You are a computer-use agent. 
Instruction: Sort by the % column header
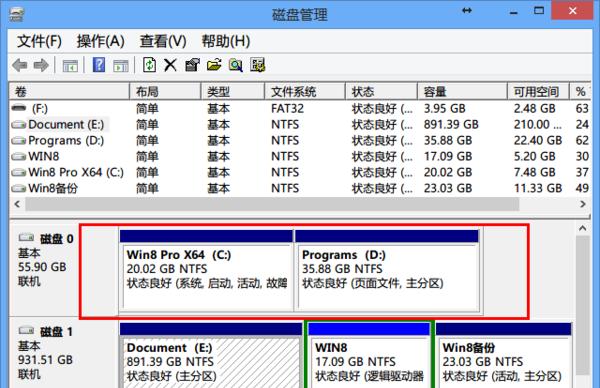coord(580,92)
